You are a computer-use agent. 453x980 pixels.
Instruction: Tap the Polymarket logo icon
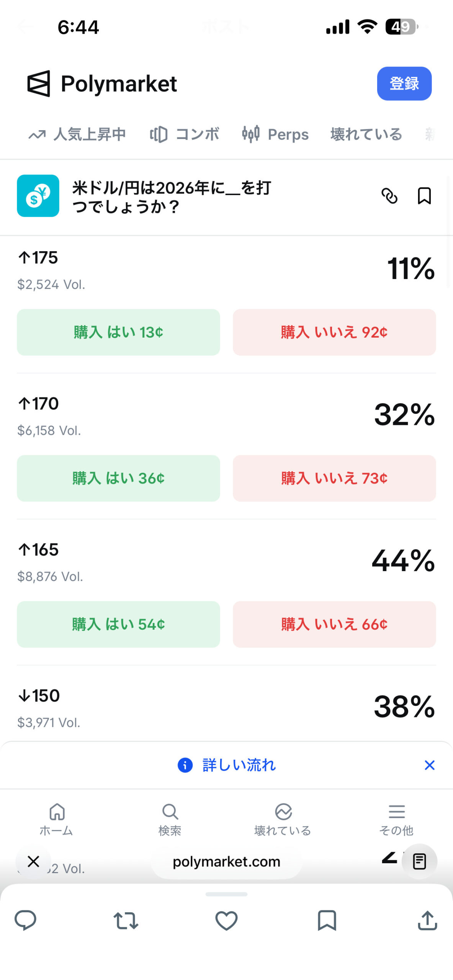click(39, 83)
